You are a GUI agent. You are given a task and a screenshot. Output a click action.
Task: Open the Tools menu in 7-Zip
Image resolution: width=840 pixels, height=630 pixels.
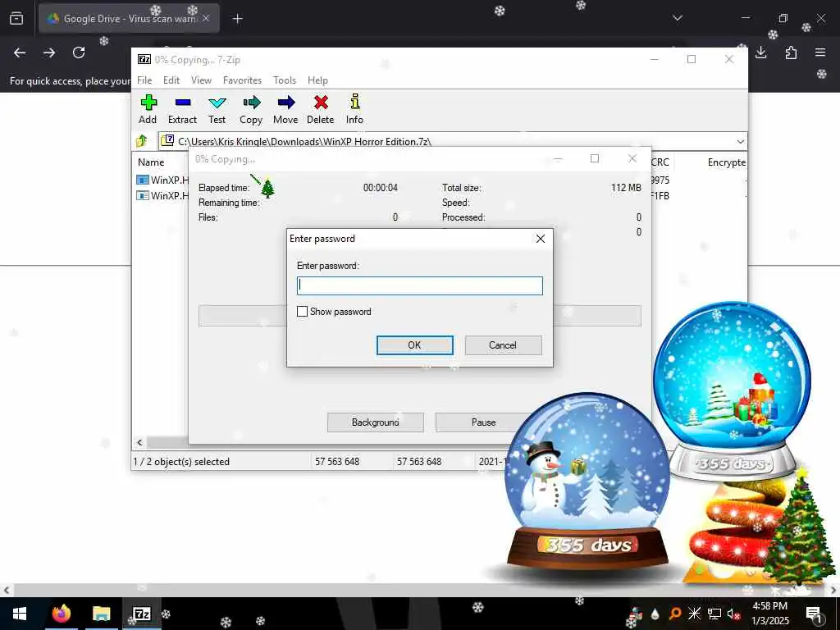point(285,80)
